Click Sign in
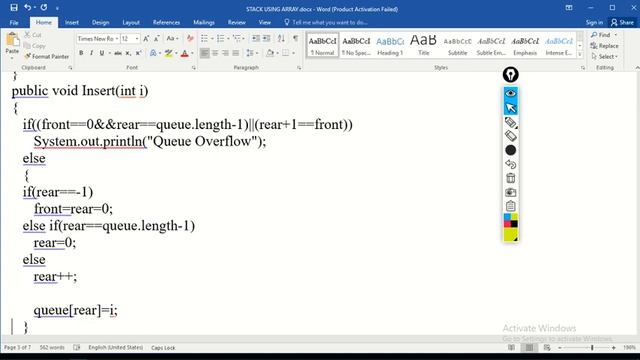This screenshot has width=640, height=360. [594, 22]
